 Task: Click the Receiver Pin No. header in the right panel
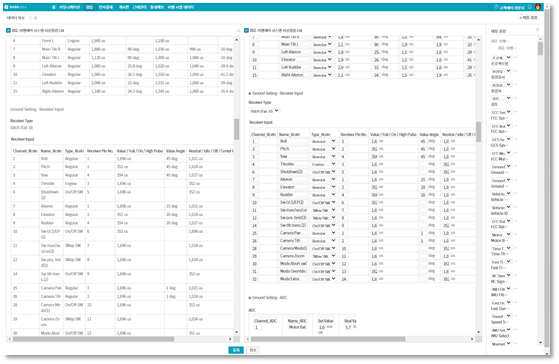pyautogui.click(x=354, y=135)
